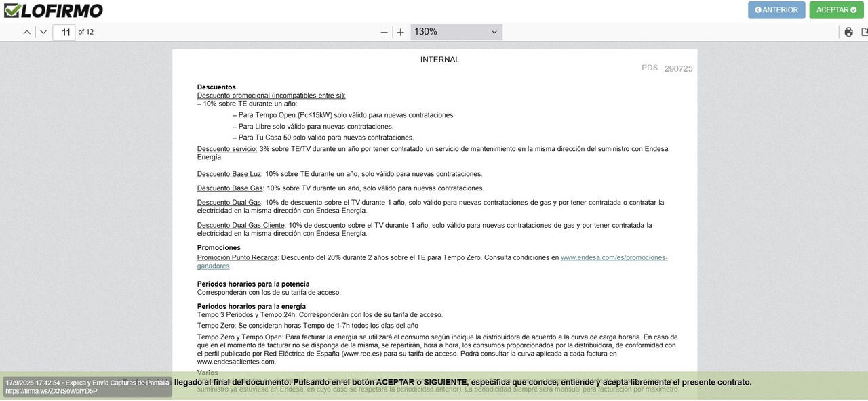Click the 'INTERNAL' header text
This screenshot has width=868, height=401.
pyautogui.click(x=439, y=60)
